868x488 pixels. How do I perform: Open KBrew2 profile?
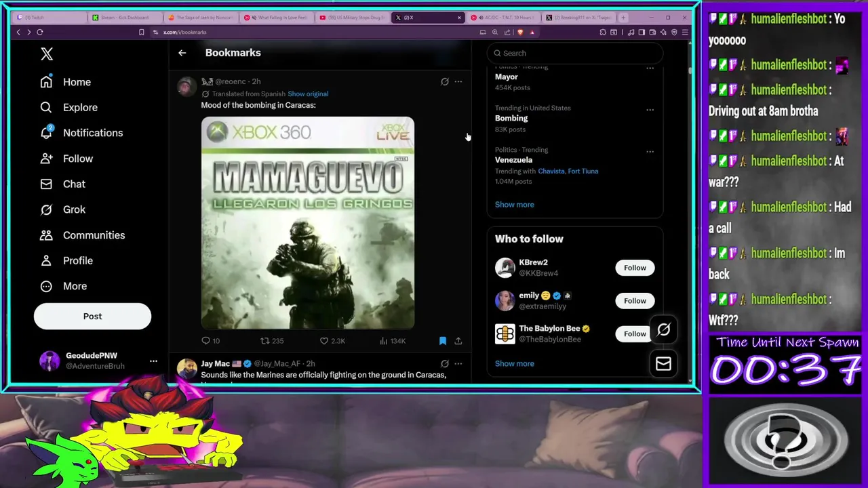point(533,263)
